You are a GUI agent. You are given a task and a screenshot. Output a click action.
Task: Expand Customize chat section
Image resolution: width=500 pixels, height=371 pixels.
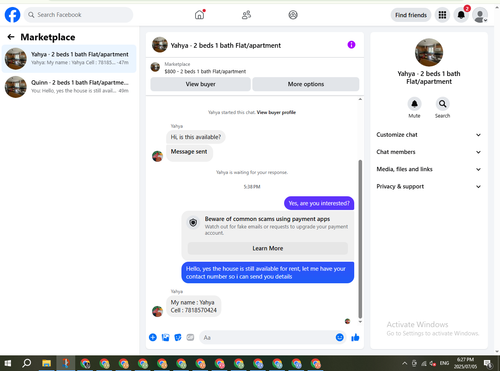[x=429, y=135]
